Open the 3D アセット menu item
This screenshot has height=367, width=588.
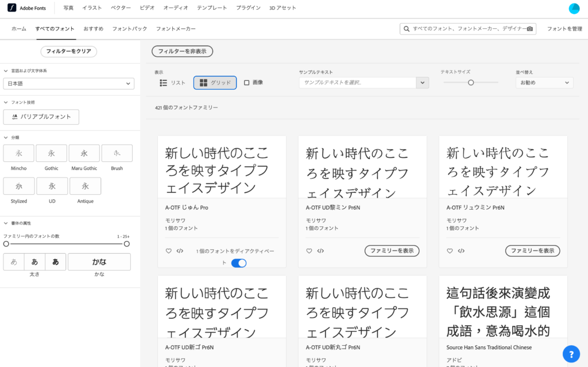[x=283, y=8]
